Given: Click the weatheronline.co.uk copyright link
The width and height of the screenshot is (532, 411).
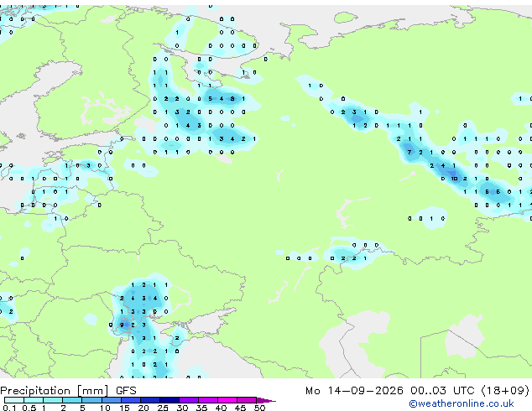Looking at the screenshot, I should pyautogui.click(x=462, y=403).
